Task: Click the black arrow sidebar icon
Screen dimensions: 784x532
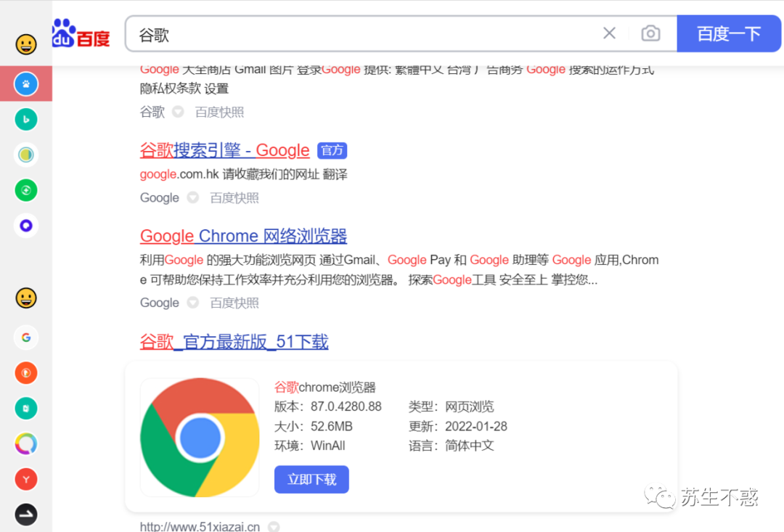Action: pyautogui.click(x=26, y=515)
